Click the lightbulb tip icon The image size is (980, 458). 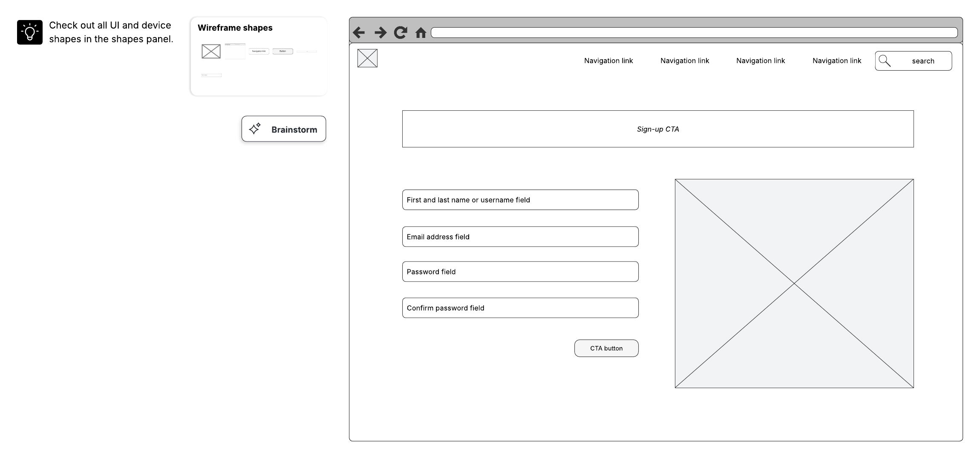click(x=30, y=32)
